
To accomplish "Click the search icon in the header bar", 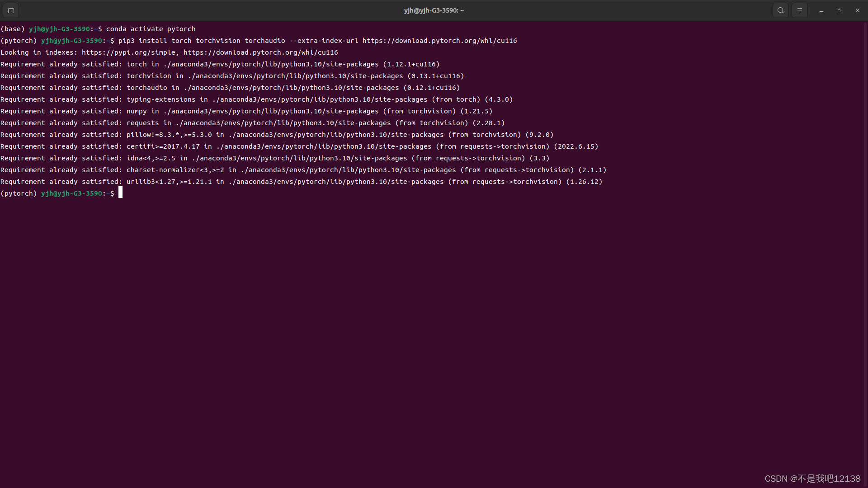I will pyautogui.click(x=780, y=10).
